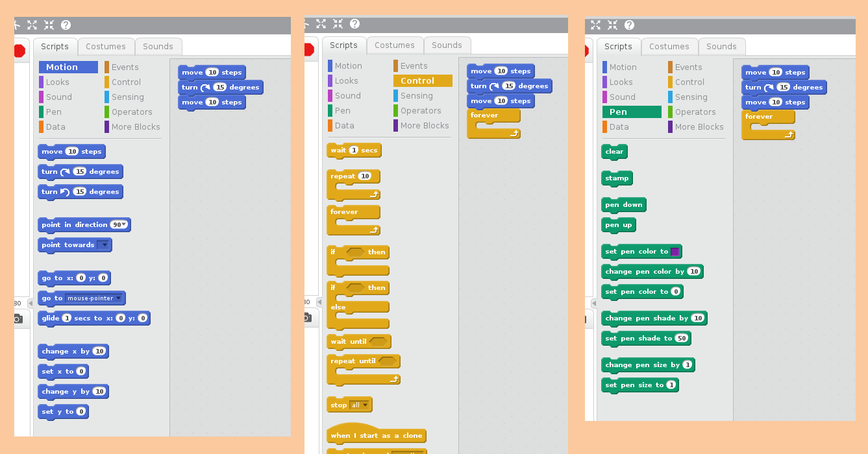Open the point towards dropdown

click(x=104, y=245)
